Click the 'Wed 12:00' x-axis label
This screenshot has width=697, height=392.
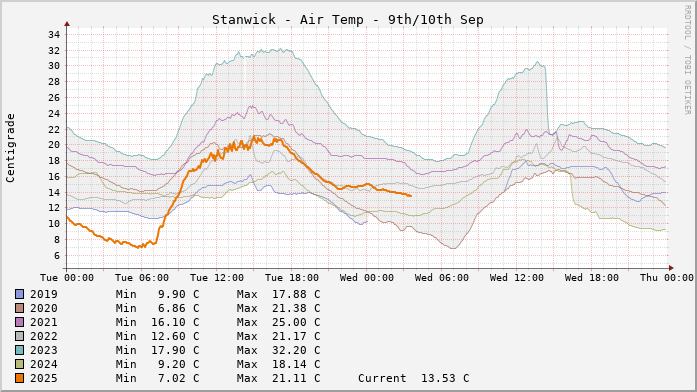517,278
